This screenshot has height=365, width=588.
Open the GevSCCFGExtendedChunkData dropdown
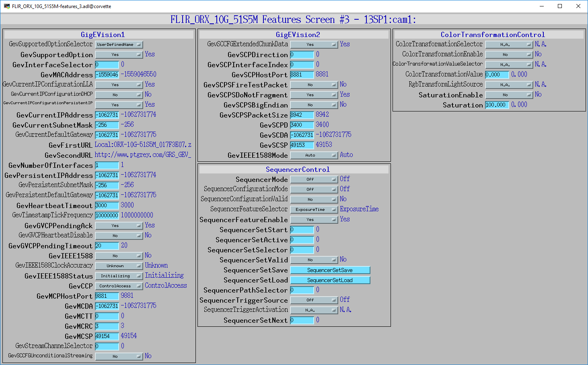(x=314, y=45)
